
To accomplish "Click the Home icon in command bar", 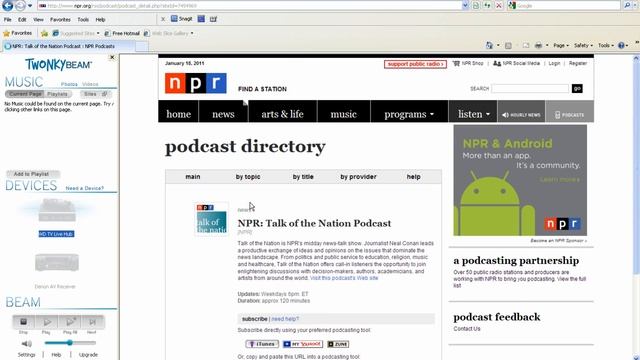I will [x=489, y=45].
